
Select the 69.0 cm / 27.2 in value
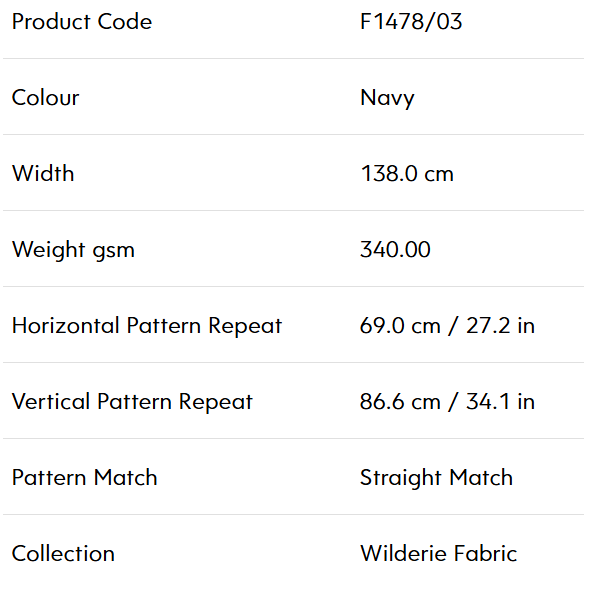point(447,326)
